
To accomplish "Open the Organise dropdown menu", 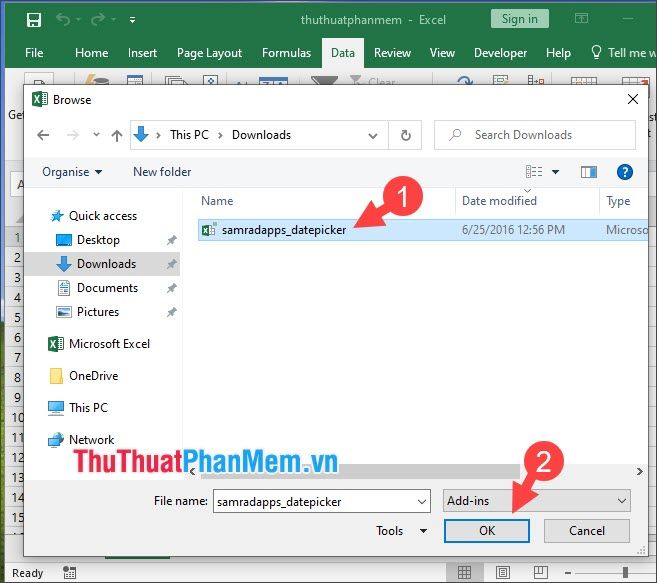I will [x=72, y=172].
